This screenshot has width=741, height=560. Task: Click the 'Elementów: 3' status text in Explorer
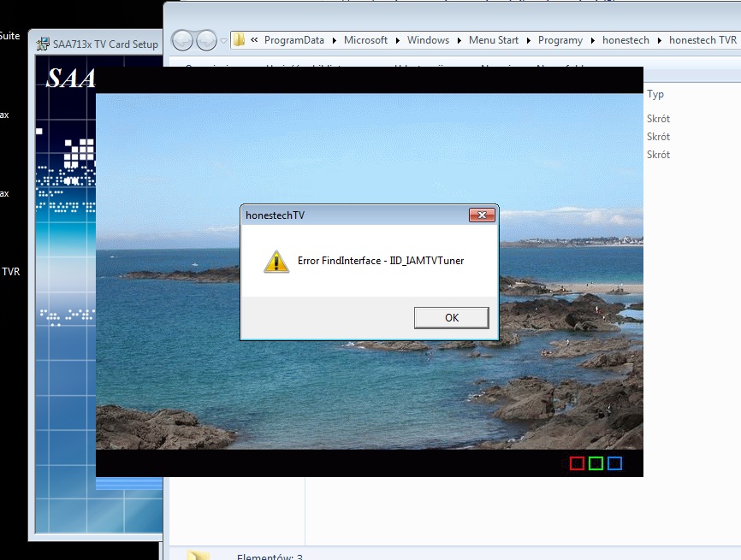click(x=270, y=557)
